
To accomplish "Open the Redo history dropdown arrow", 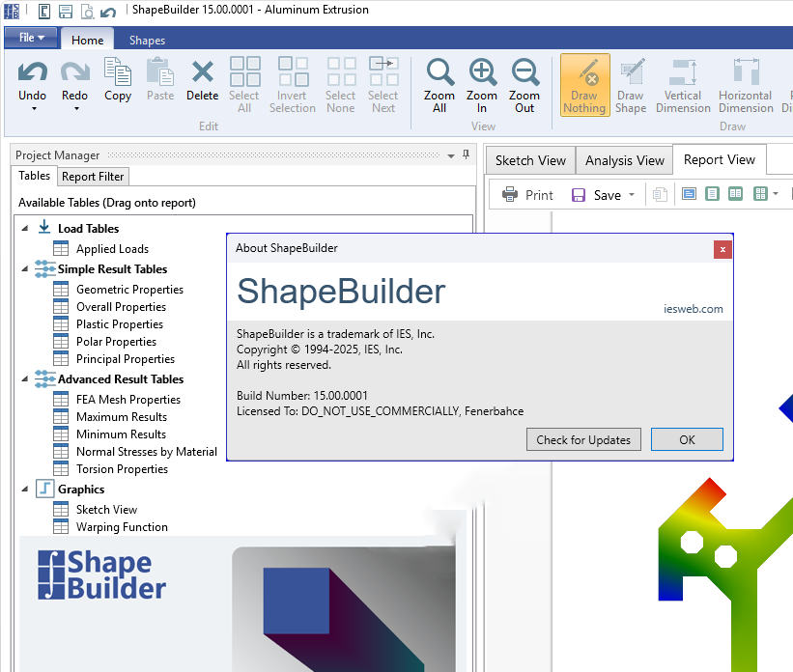I will pyautogui.click(x=76, y=109).
